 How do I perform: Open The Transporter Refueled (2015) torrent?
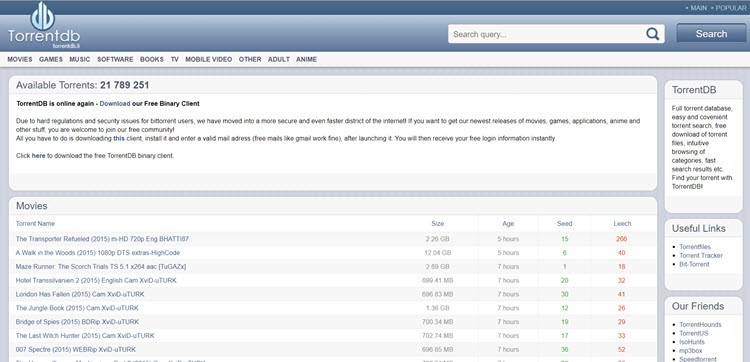tap(102, 239)
